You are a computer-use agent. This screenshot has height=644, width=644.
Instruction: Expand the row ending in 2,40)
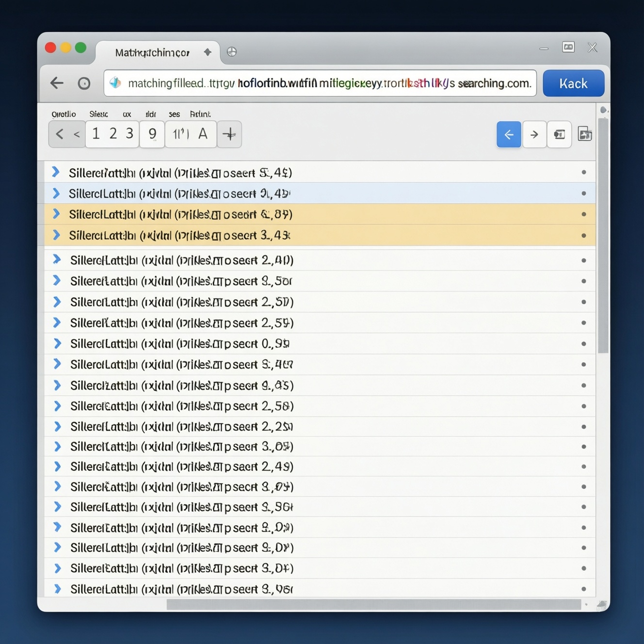click(x=57, y=259)
